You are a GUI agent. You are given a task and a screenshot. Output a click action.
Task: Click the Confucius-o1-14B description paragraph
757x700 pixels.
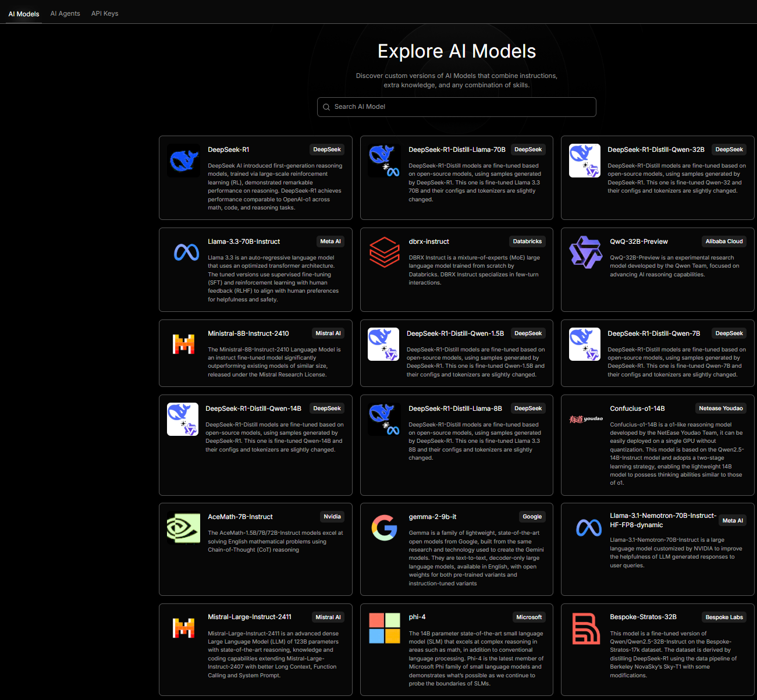677,454
